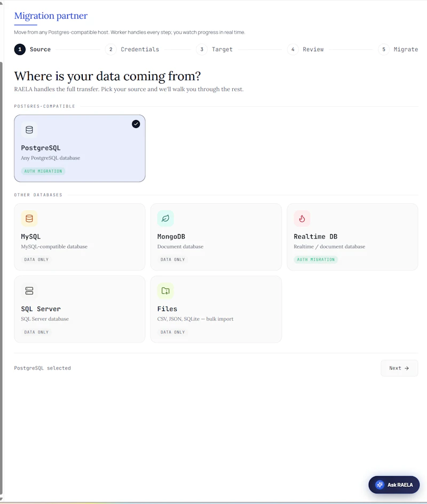Pick Files bulk import source
The height and width of the screenshot is (504, 427).
coord(216,309)
